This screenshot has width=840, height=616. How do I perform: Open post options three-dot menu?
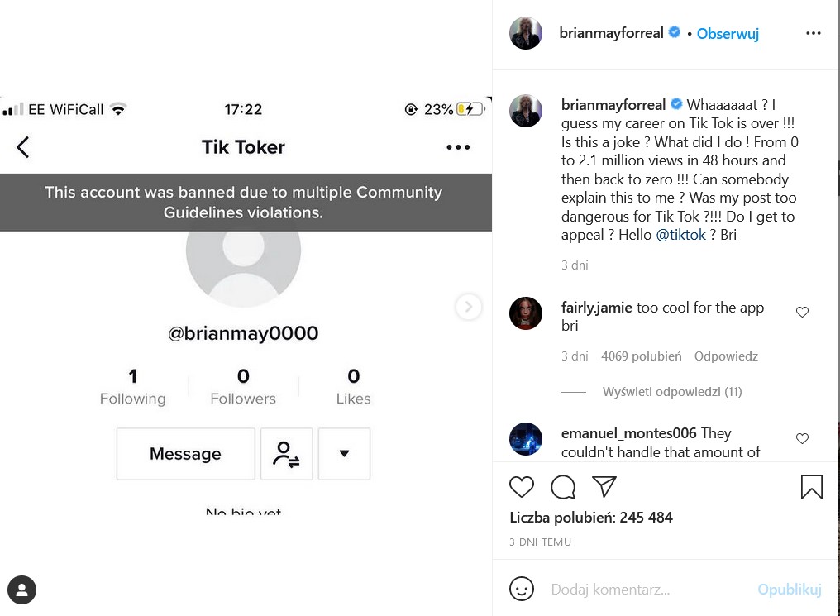coord(814,34)
